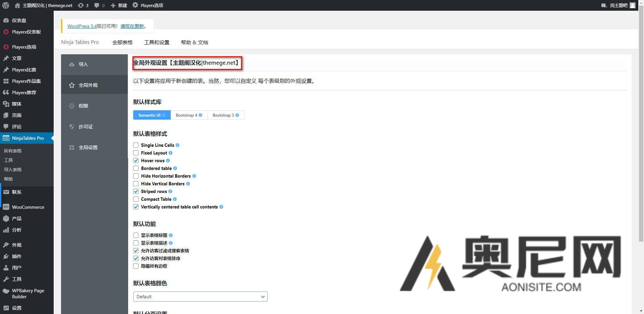
Task: Click the 评论 comment icon in the sidebar
Action: click(6, 127)
